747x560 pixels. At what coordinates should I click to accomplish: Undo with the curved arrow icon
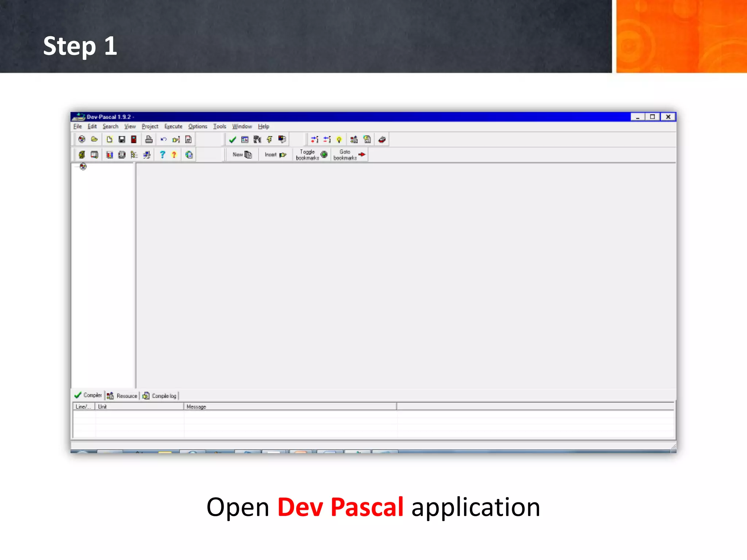[163, 139]
